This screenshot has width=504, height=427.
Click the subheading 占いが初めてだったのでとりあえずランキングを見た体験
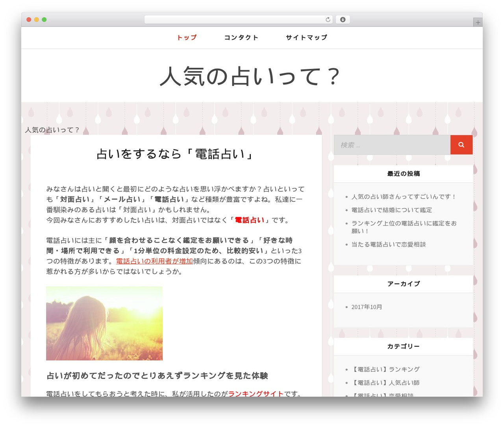click(x=157, y=375)
